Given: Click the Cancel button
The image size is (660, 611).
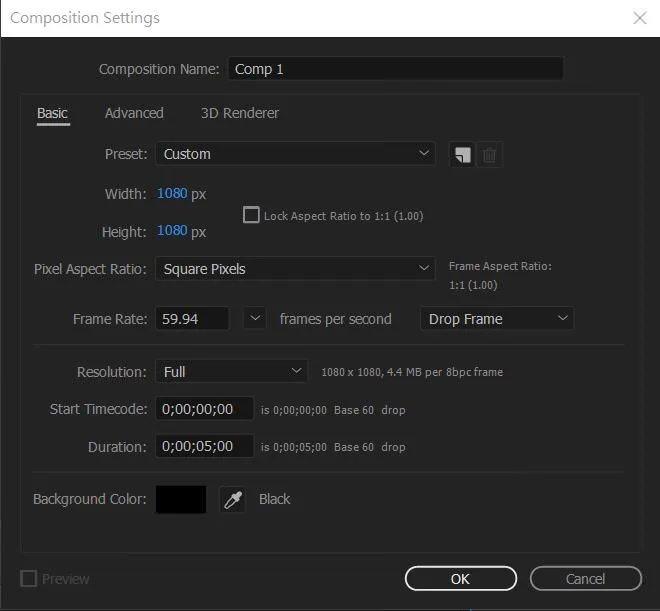Looking at the screenshot, I should pyautogui.click(x=585, y=579).
